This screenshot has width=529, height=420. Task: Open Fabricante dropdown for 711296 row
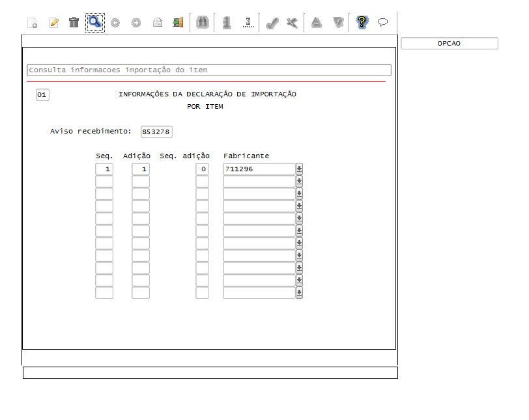299,169
